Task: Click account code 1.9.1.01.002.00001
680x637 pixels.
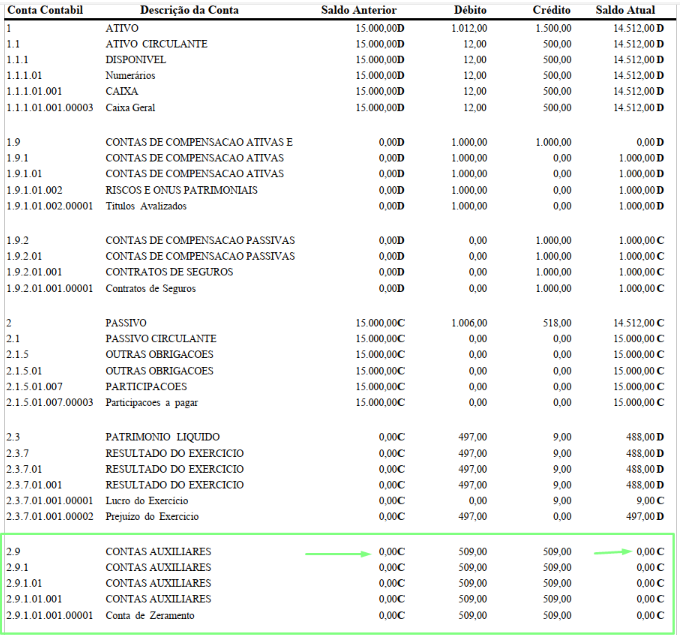Action: click(x=50, y=206)
